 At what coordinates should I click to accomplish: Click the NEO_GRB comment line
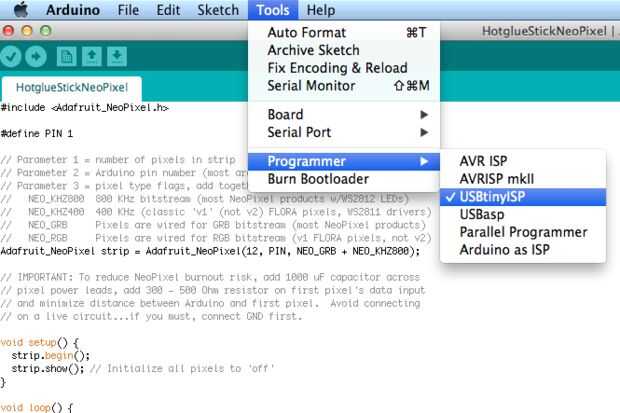tap(213, 225)
